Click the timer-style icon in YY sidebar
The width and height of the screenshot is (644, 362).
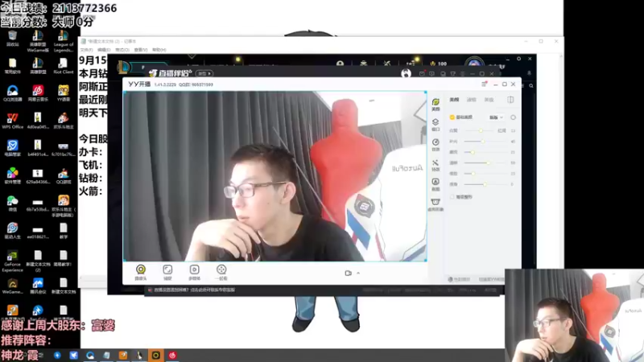tap(436, 145)
